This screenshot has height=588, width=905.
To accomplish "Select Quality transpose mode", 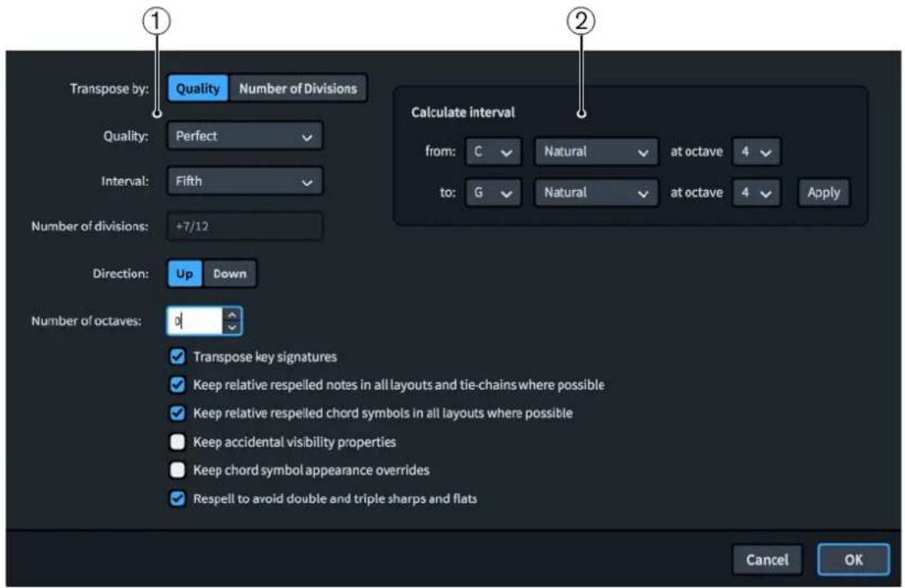I will tap(198, 88).
